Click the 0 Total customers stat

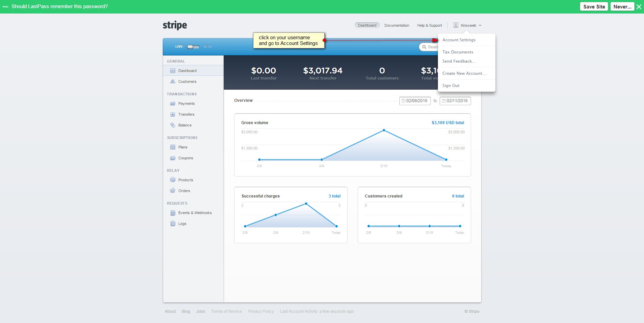382,71
